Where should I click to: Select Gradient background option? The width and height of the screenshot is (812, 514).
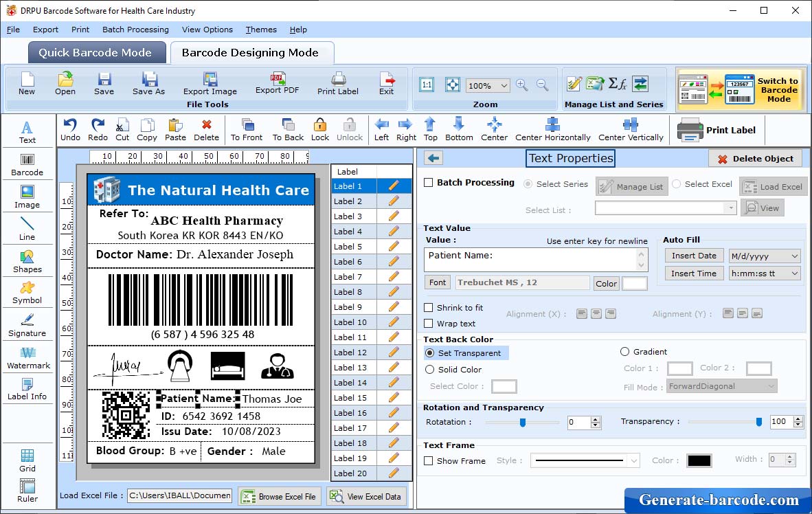[x=624, y=352]
